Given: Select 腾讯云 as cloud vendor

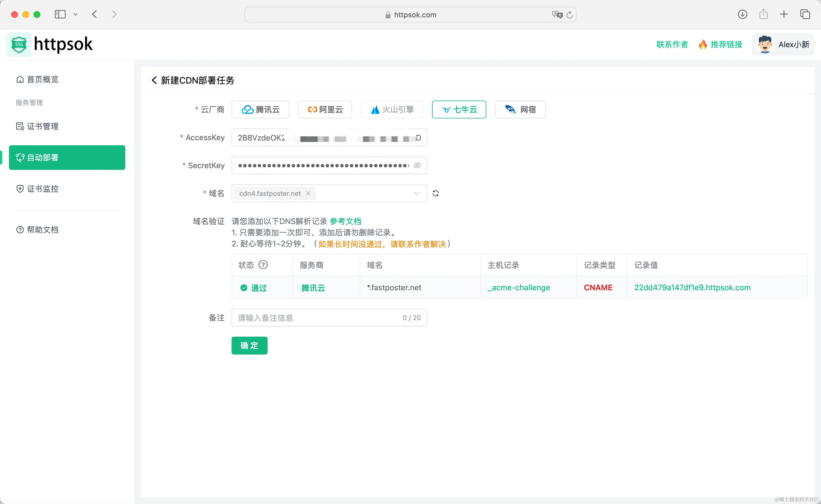Looking at the screenshot, I should (x=260, y=110).
